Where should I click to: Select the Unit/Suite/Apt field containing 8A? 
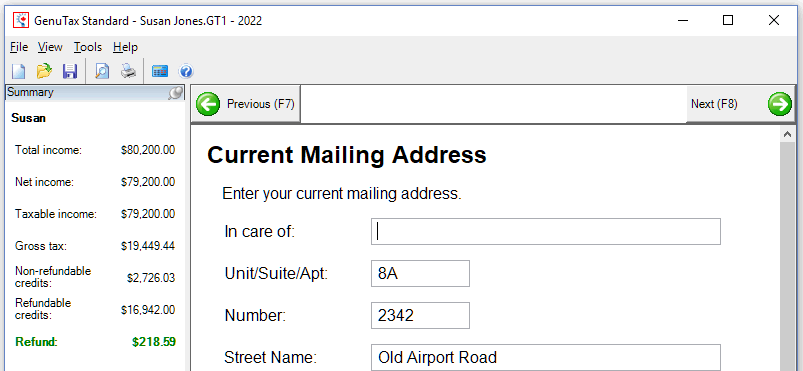[x=420, y=274]
